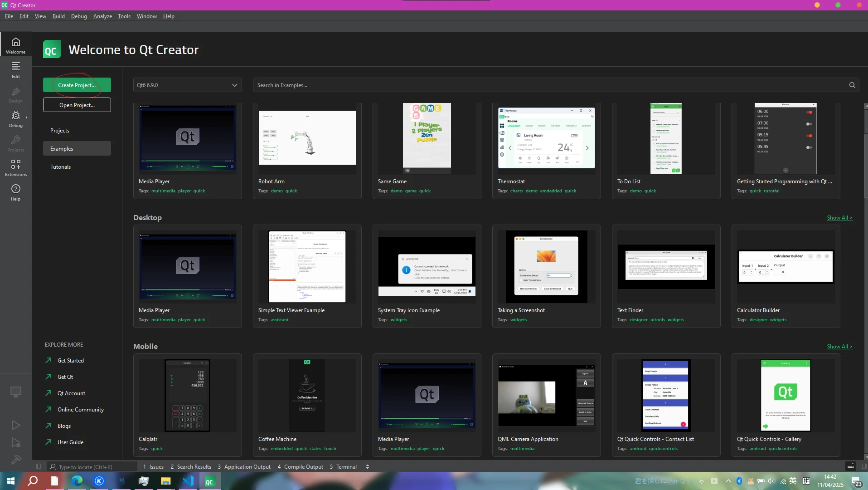Open the Edit menu
868x490 pixels.
click(x=24, y=16)
